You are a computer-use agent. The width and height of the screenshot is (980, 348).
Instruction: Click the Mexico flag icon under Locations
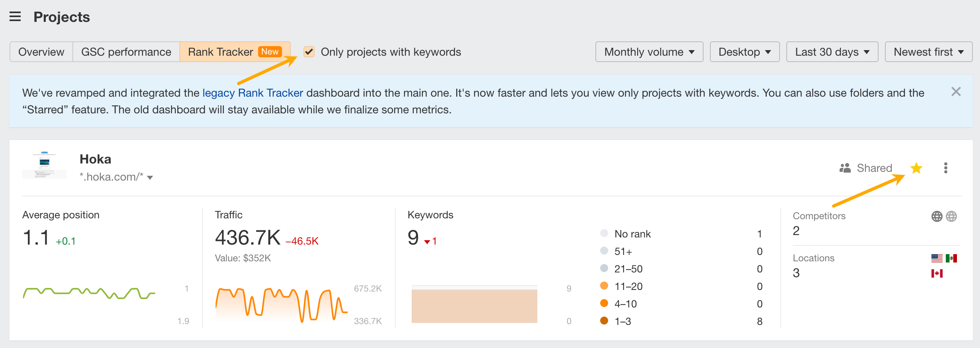[952, 258]
